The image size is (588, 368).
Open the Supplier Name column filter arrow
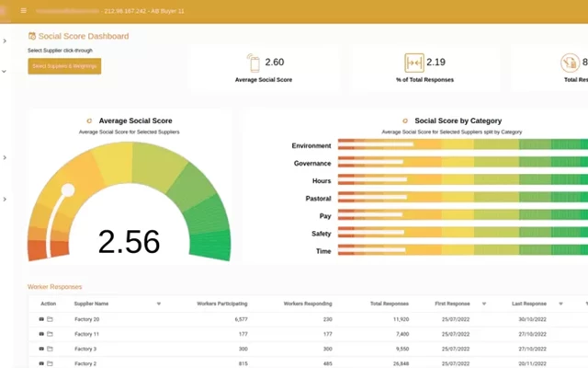coord(159,304)
